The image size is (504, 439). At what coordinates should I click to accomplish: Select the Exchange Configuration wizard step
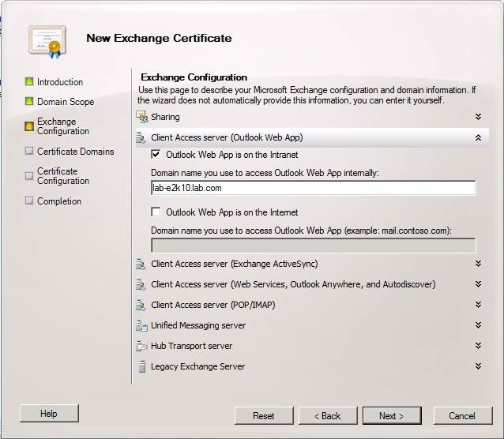(x=63, y=126)
